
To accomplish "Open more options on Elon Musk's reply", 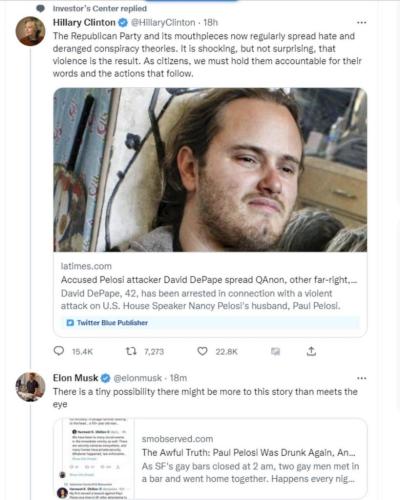I will 362,378.
